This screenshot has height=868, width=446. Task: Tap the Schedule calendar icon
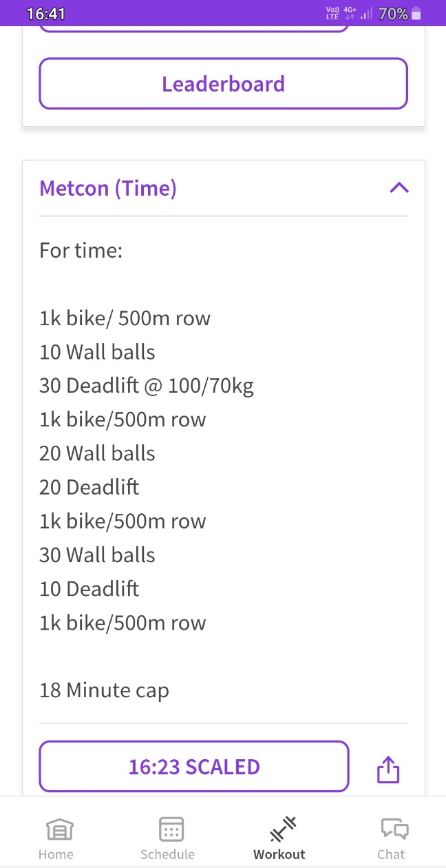(x=171, y=829)
